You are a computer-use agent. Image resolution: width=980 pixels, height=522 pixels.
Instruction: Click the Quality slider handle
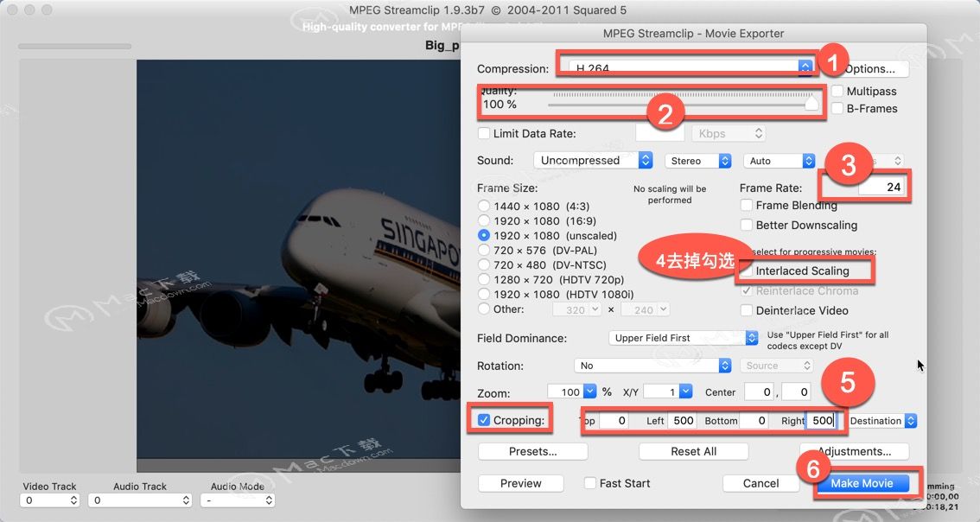(811, 103)
